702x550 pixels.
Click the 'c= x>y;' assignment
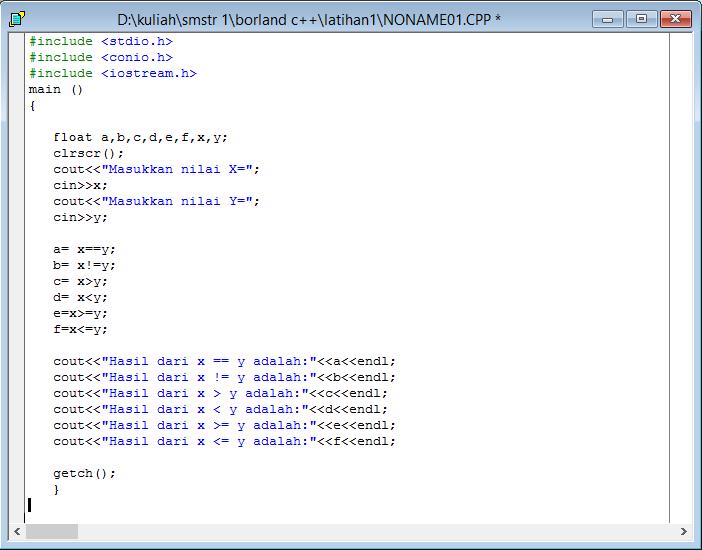pos(80,282)
